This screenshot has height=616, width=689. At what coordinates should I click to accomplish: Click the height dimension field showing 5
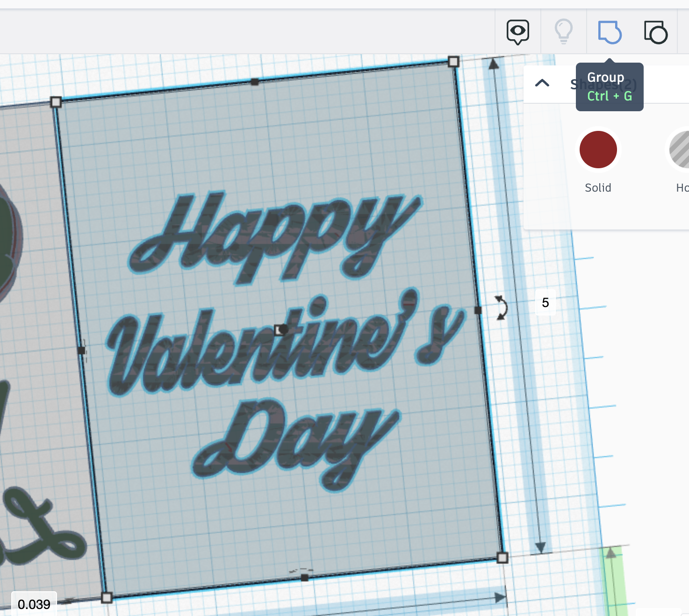545,302
